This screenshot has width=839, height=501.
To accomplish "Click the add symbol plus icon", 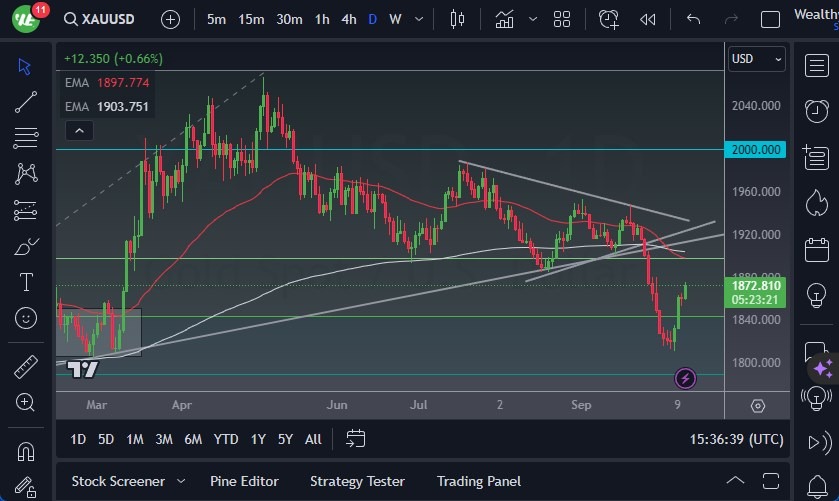I will (171, 19).
